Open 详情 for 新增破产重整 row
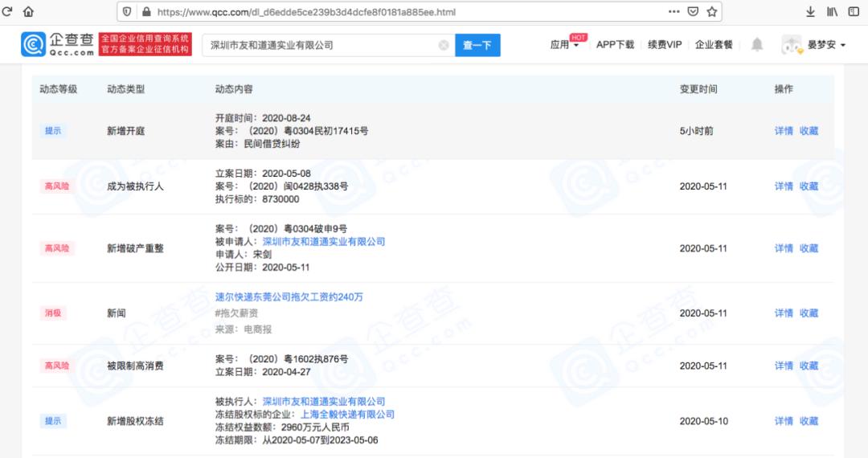This screenshot has width=868, height=458. pos(784,248)
